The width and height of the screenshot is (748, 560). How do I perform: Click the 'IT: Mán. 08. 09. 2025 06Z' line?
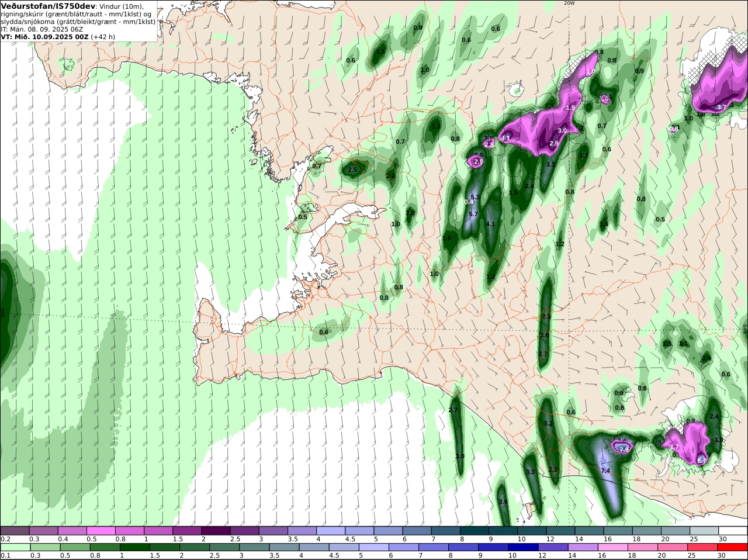point(42,29)
